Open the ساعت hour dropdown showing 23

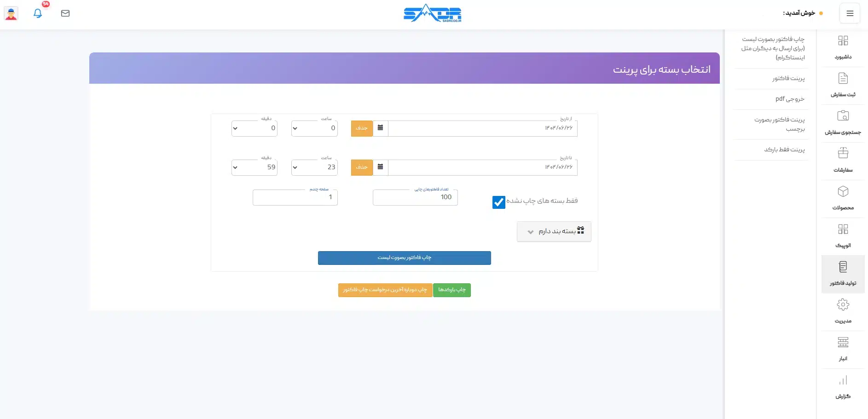tap(314, 167)
